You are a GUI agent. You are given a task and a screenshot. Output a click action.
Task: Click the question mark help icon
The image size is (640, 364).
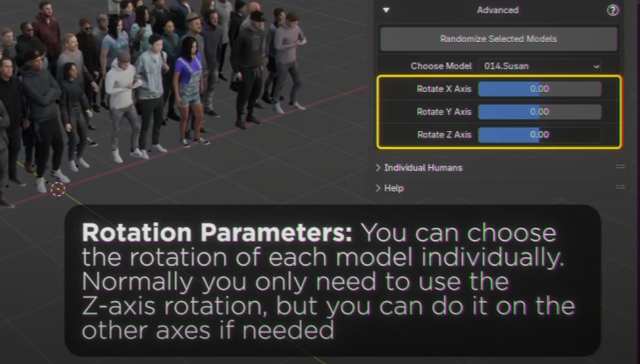click(613, 10)
